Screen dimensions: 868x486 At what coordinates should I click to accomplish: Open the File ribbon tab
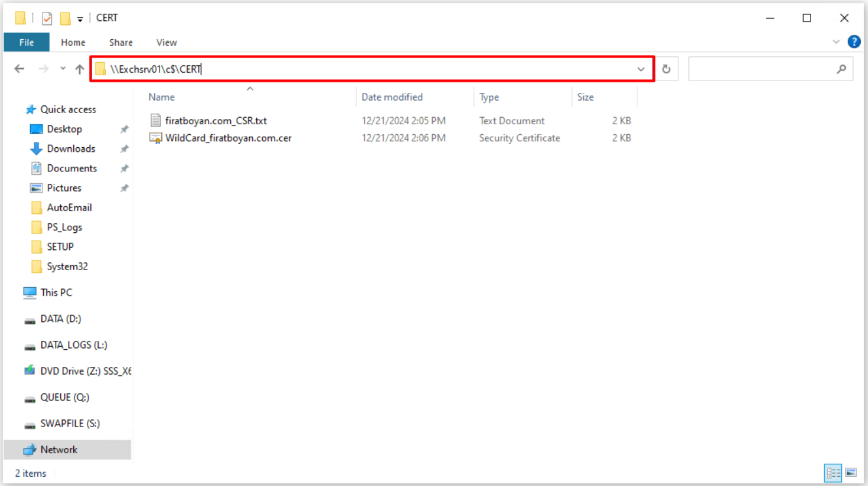coord(26,43)
